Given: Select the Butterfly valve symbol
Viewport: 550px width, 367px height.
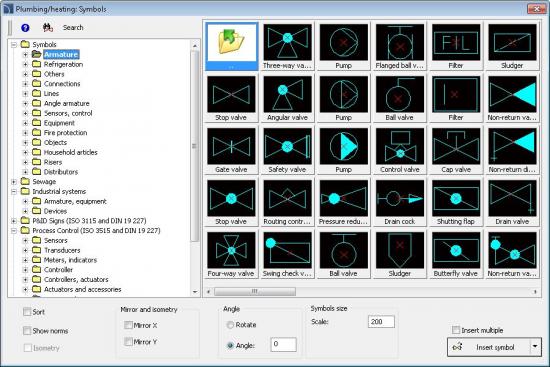Looking at the screenshot, I should pyautogui.click(x=456, y=254).
